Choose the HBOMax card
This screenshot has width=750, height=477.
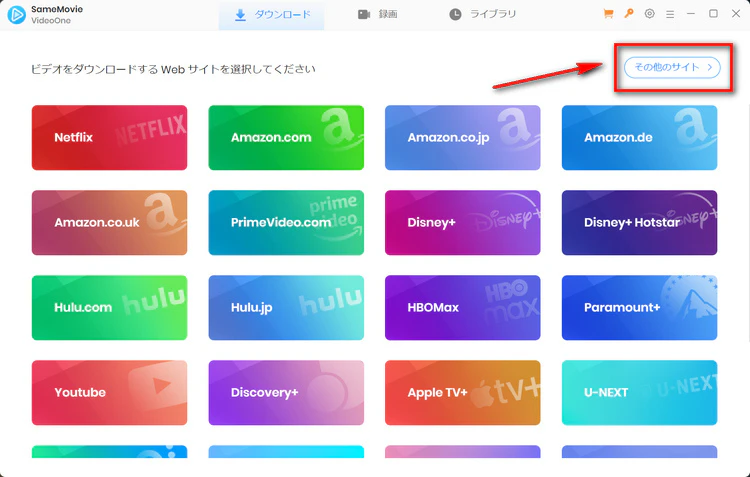click(x=463, y=308)
